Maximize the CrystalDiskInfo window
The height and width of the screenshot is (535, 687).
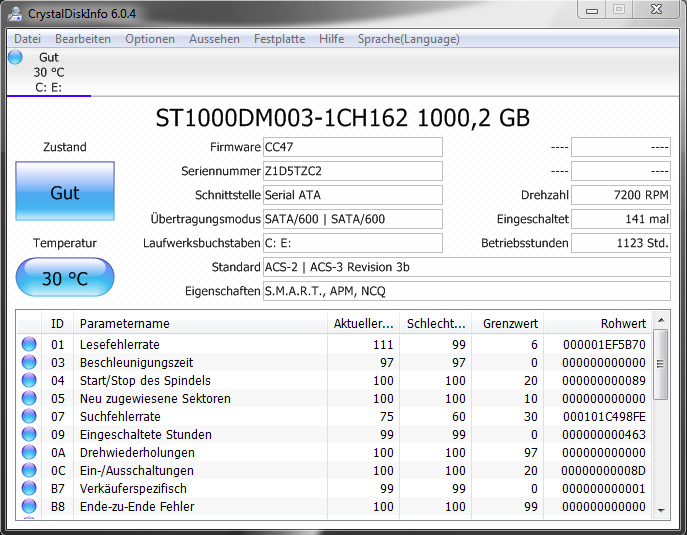click(619, 10)
